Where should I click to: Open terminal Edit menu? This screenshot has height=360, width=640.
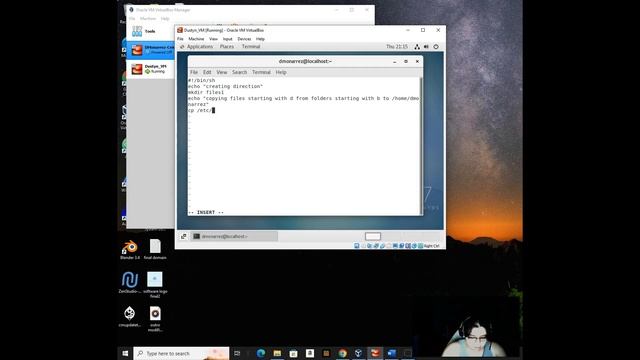click(x=207, y=72)
